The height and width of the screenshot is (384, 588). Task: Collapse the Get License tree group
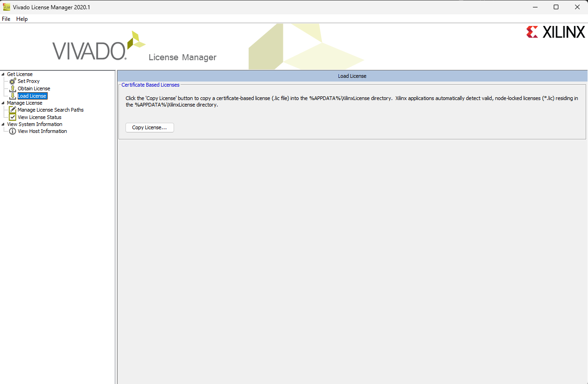click(x=3, y=74)
